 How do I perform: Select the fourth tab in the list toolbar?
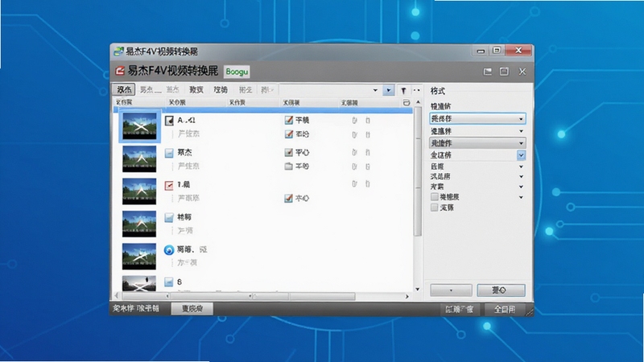(196, 89)
